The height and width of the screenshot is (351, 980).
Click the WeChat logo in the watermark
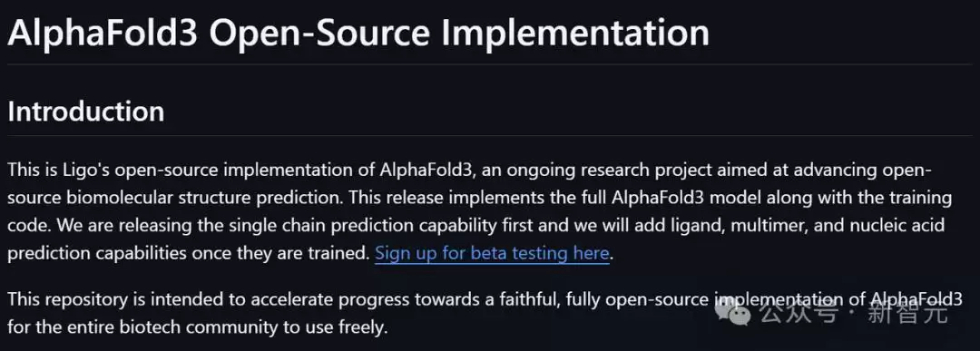(x=734, y=312)
